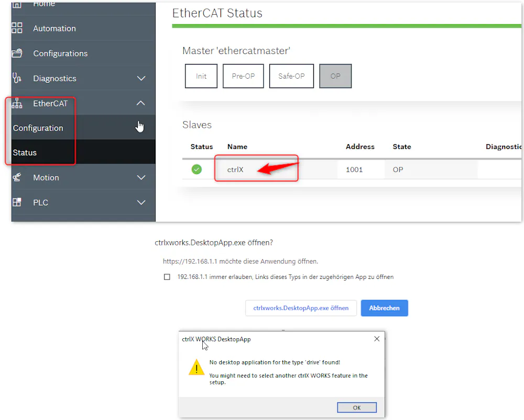Screen dimensions: 524x420
Task: Click the Address column header
Action: click(360, 146)
